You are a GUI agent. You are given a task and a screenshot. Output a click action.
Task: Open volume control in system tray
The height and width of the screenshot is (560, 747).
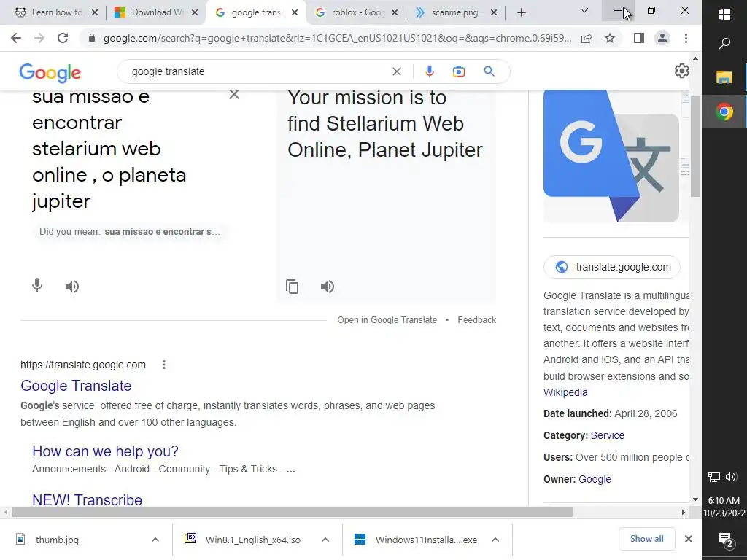coord(731,477)
